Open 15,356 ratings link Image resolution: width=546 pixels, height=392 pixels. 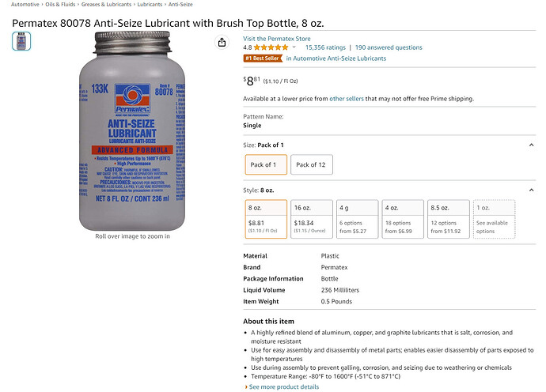324,47
